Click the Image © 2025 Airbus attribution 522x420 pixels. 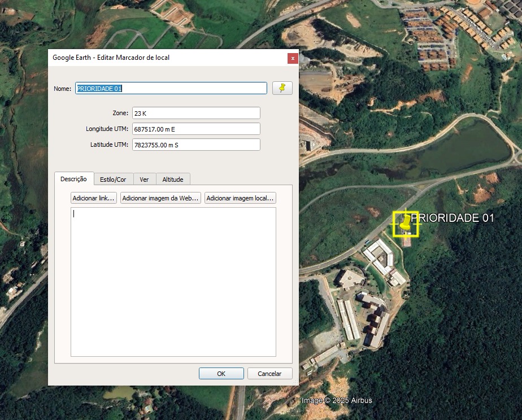[337, 401]
